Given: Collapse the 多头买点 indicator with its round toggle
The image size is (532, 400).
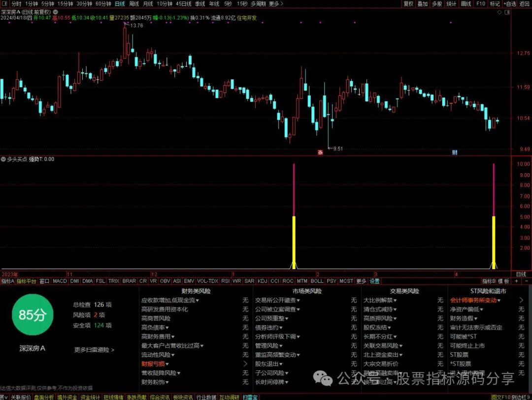Looking at the screenshot, I should coord(3,159).
